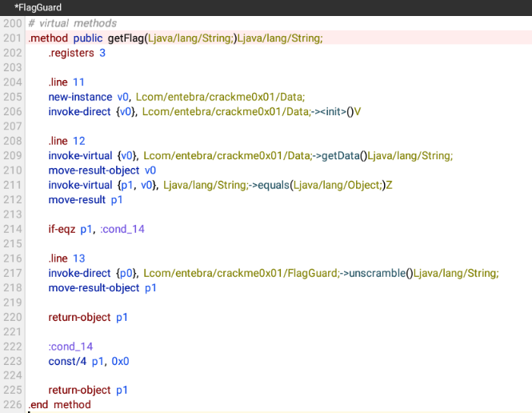Viewport: 532px width, 413px height.
Task: Place cursor on the '.line 11' directive
Action: (x=66, y=82)
